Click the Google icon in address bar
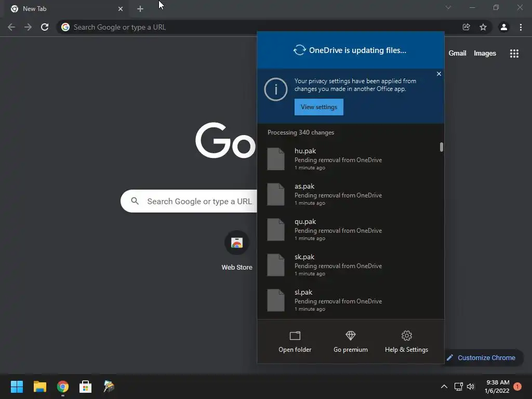The image size is (532, 399). (x=65, y=27)
